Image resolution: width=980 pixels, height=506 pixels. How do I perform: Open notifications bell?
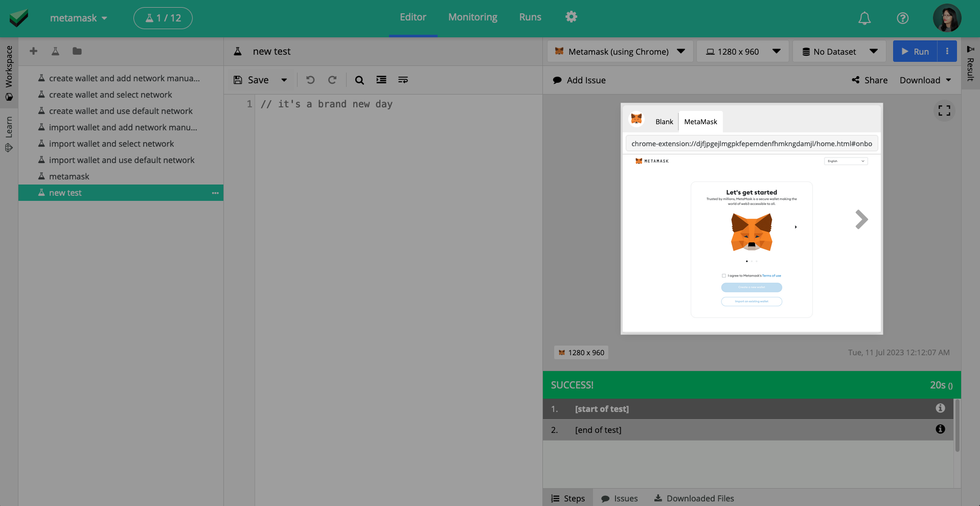click(864, 18)
